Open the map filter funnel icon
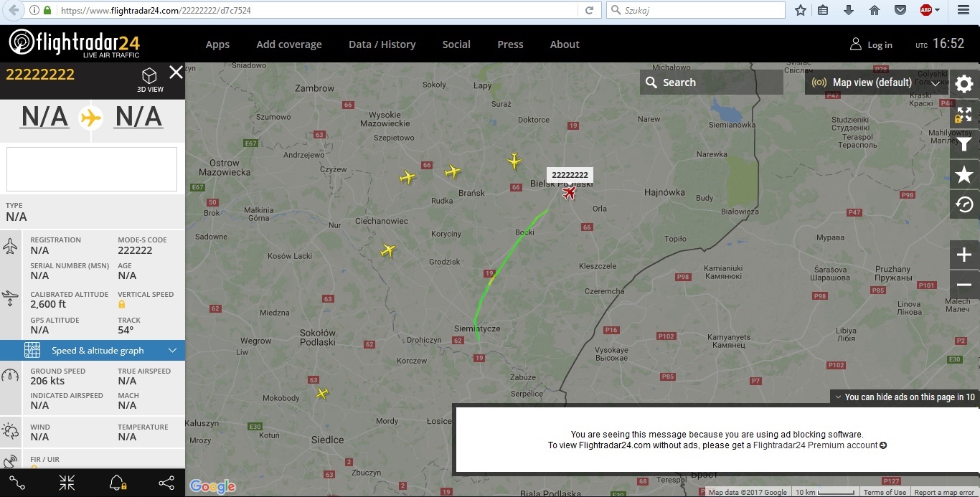 point(964,144)
